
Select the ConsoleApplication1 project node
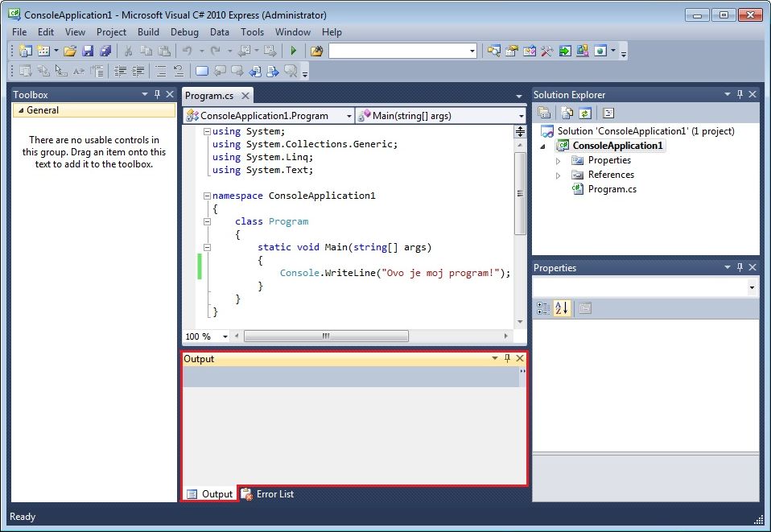(x=617, y=146)
